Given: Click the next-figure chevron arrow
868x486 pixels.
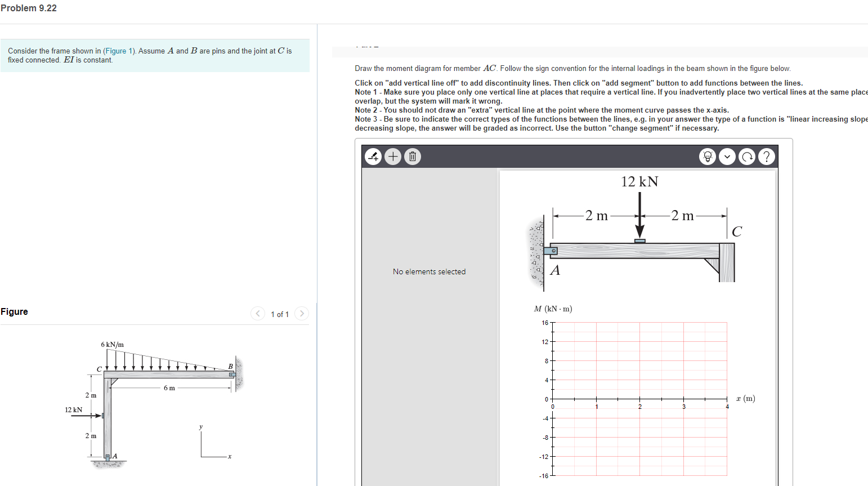Looking at the screenshot, I should pos(301,314).
